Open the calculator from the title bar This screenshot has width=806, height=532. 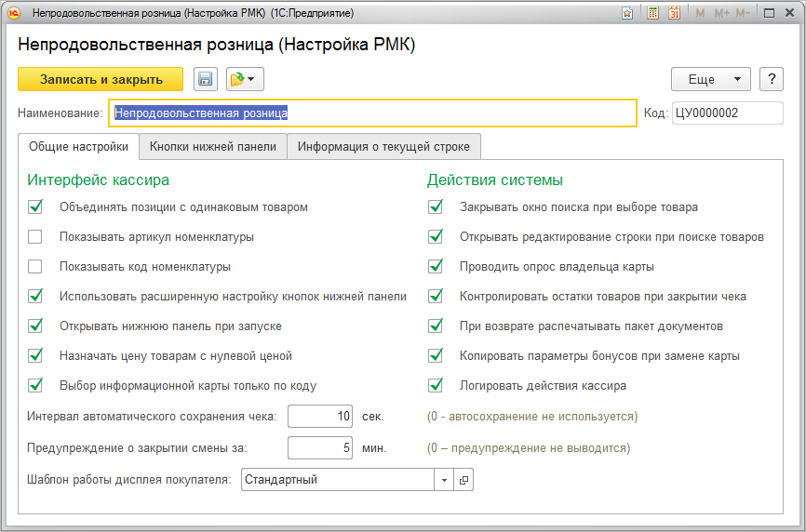point(653,13)
